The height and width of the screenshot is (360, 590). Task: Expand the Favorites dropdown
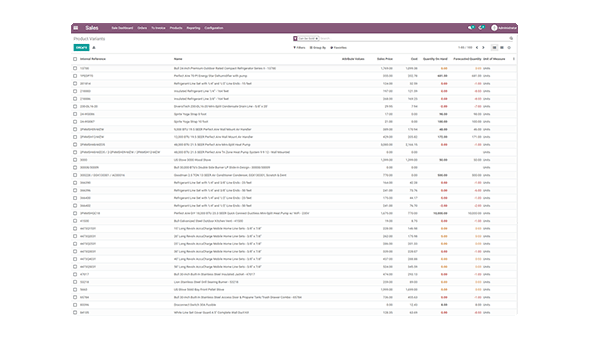pos(338,48)
